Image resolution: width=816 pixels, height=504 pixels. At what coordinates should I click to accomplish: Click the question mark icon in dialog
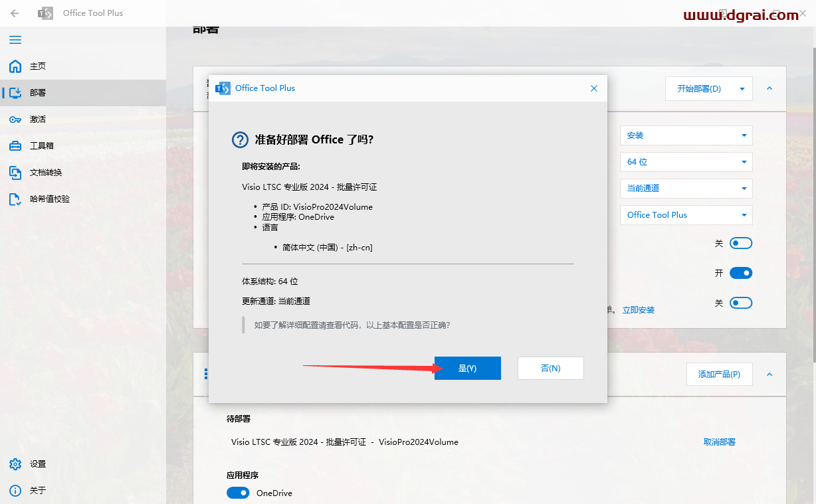[240, 140]
